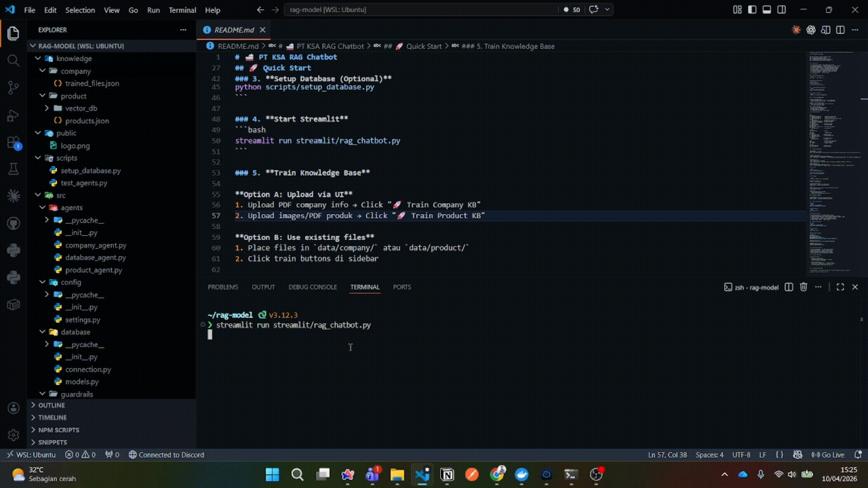Maximize the terminal panel size
Screen dimensions: 868x488
(840, 287)
